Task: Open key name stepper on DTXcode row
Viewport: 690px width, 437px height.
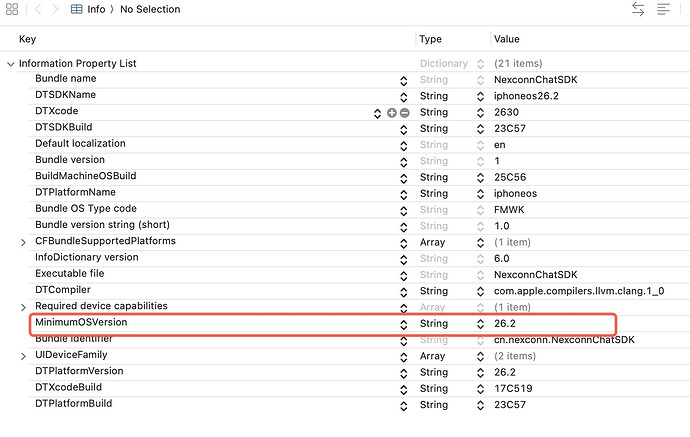Action: 377,112
